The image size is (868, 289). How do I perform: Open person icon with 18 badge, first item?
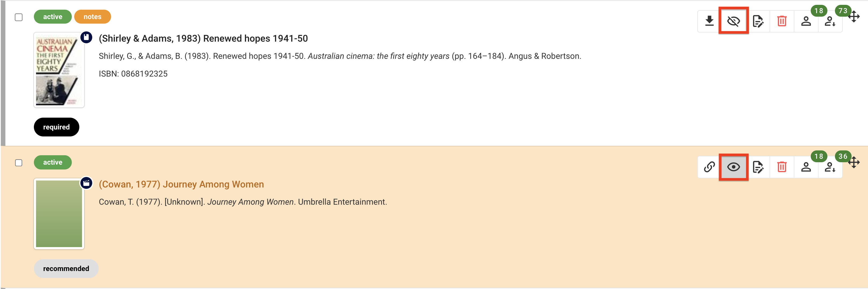[806, 21]
